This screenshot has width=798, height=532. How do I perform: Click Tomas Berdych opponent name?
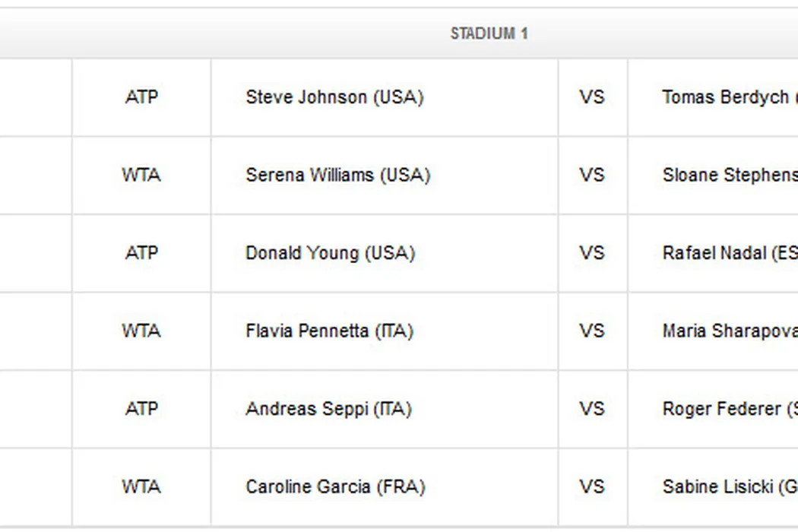(x=726, y=97)
